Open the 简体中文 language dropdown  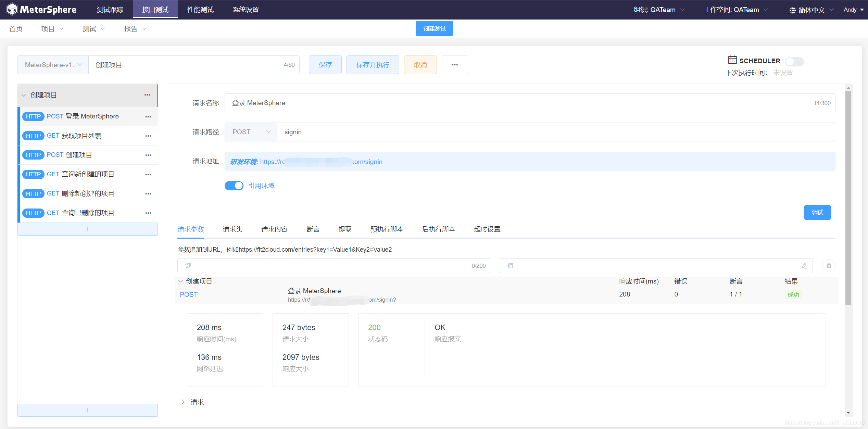pos(812,10)
